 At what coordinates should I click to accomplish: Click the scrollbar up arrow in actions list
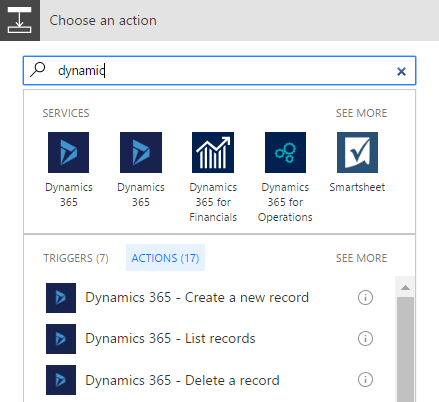click(405, 287)
